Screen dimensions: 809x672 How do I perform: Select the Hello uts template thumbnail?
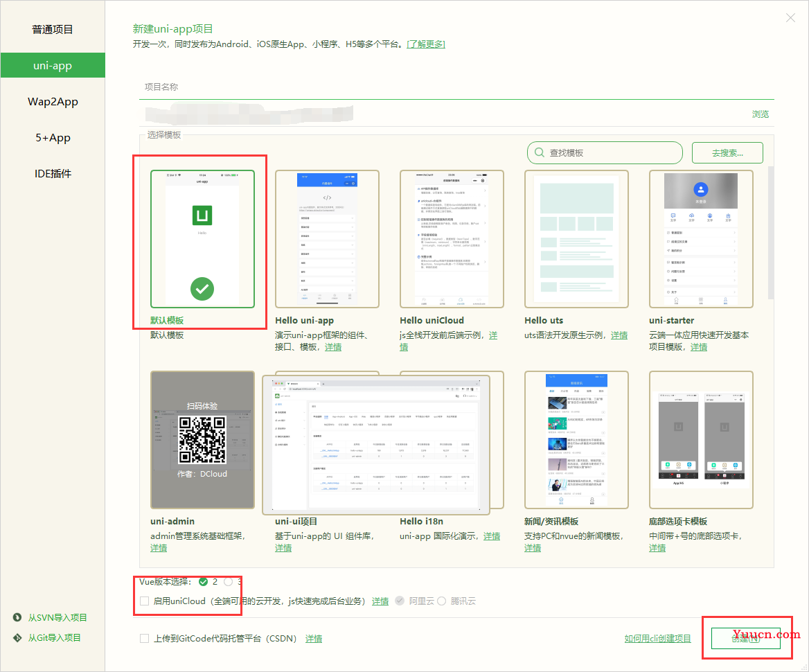click(x=576, y=238)
